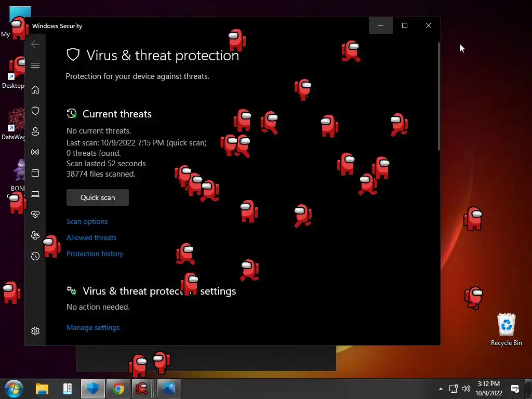
Task: Show hidden tray icons arrow
Action: click(x=441, y=389)
